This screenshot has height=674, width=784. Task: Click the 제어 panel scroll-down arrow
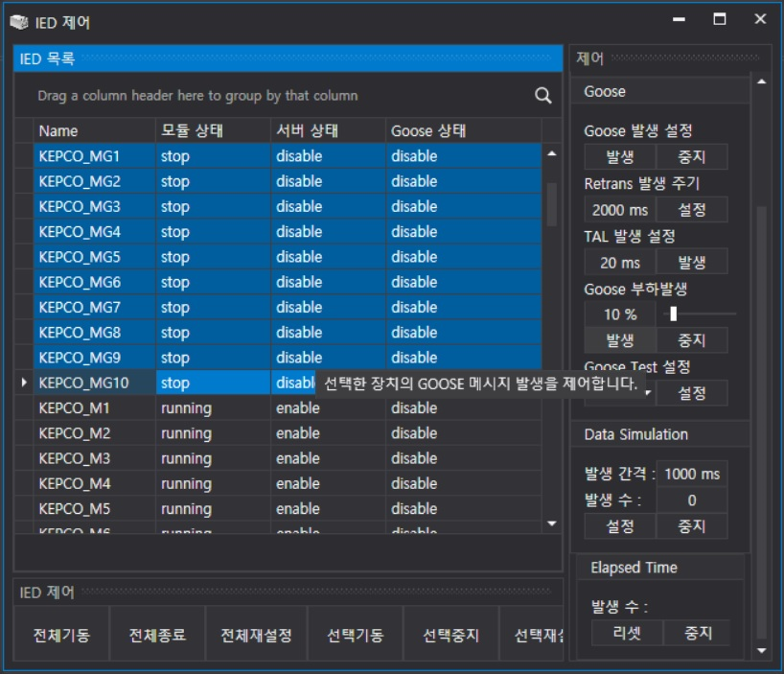click(762, 650)
